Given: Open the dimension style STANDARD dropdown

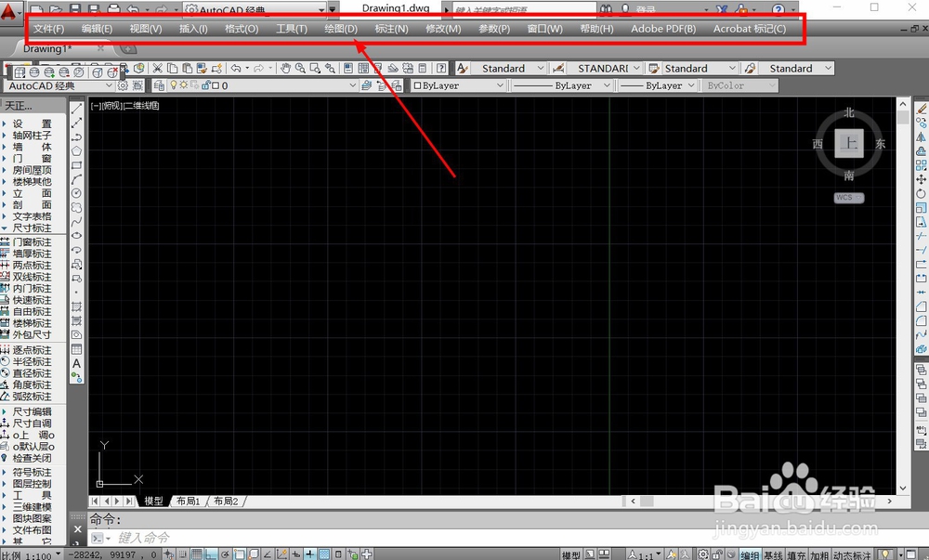Looking at the screenshot, I should [636, 69].
